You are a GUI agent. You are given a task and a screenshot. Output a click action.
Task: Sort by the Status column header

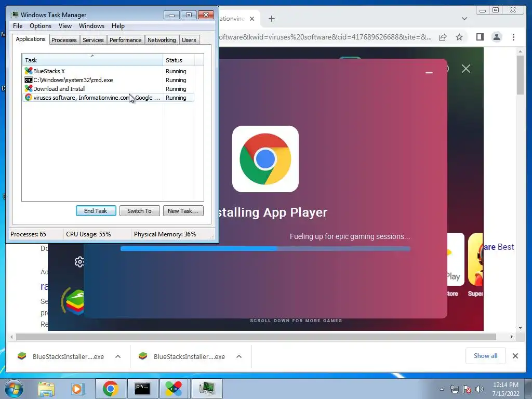178,60
